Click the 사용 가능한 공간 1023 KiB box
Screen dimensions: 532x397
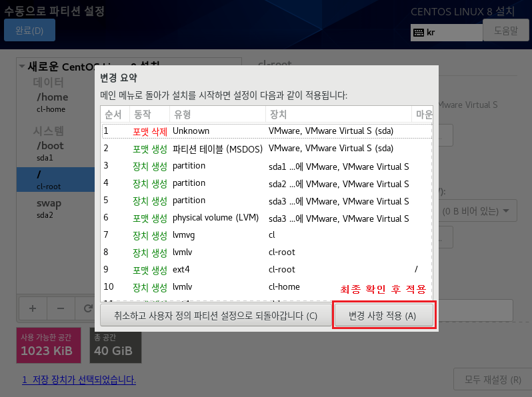click(x=49, y=345)
